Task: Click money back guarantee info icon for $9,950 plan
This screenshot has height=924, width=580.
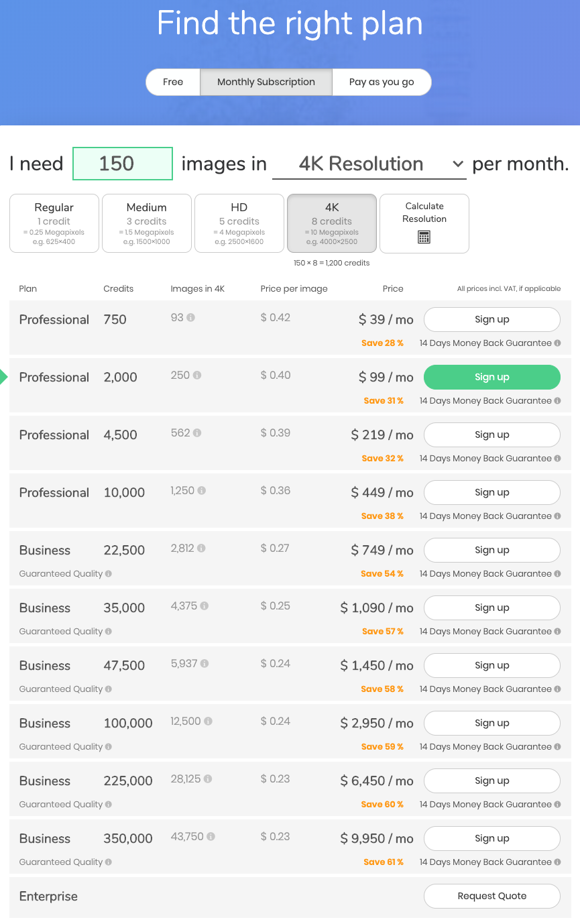Action: point(557,862)
